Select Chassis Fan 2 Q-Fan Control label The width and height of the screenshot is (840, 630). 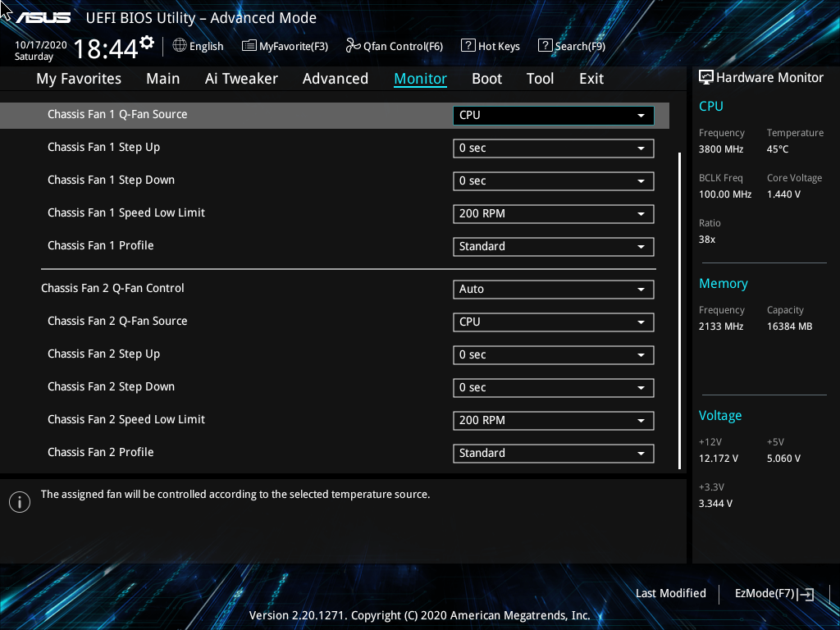point(112,288)
